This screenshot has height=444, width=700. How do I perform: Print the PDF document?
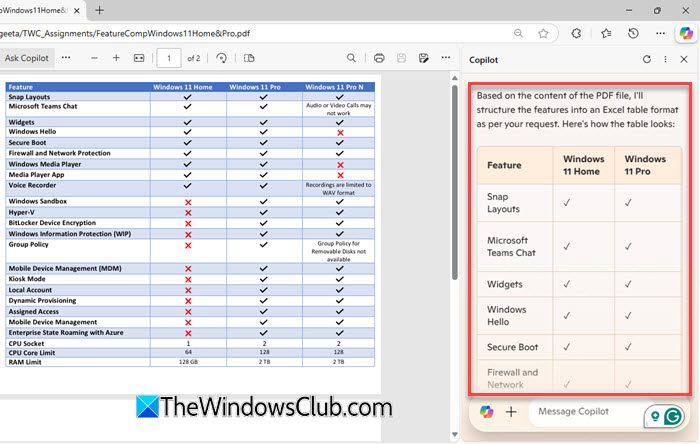point(379,58)
